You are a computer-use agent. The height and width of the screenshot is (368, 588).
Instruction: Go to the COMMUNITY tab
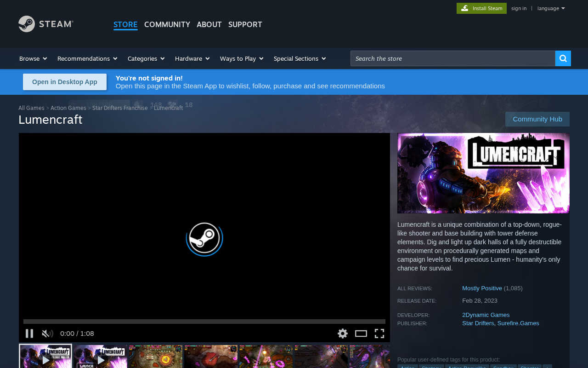(x=167, y=24)
